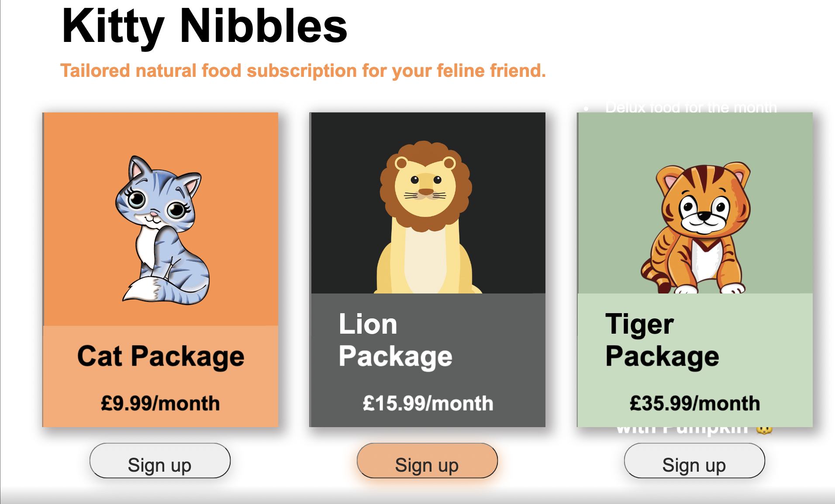This screenshot has width=835, height=504.
Task: Click the Kitty Nibbles heading
Action: pyautogui.click(x=204, y=27)
